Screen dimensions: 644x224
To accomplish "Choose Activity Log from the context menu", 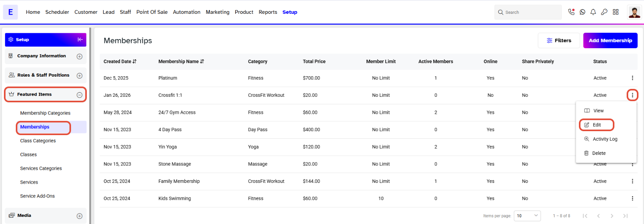I will [606, 139].
